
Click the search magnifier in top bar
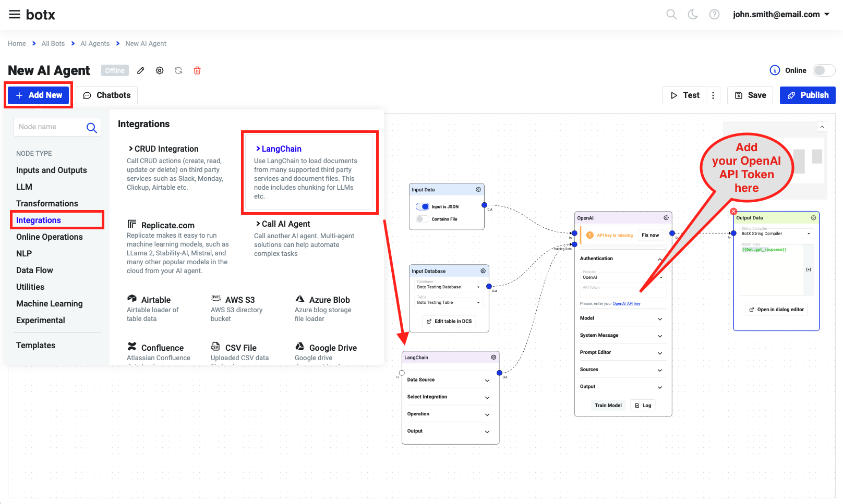(x=671, y=15)
